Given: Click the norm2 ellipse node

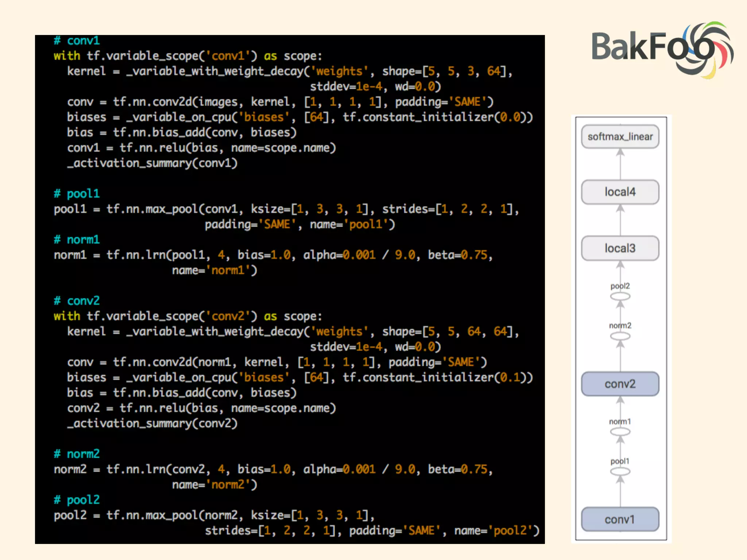Looking at the screenshot, I should tap(620, 336).
